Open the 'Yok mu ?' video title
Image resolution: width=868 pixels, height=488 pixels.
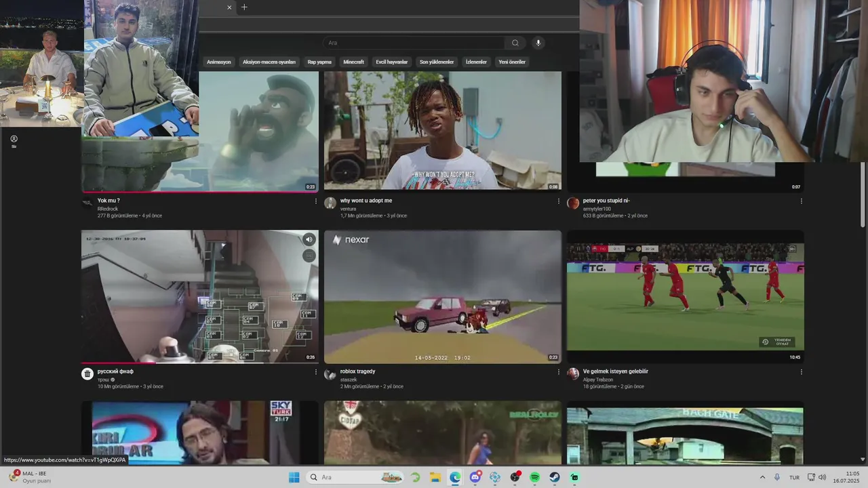point(108,201)
